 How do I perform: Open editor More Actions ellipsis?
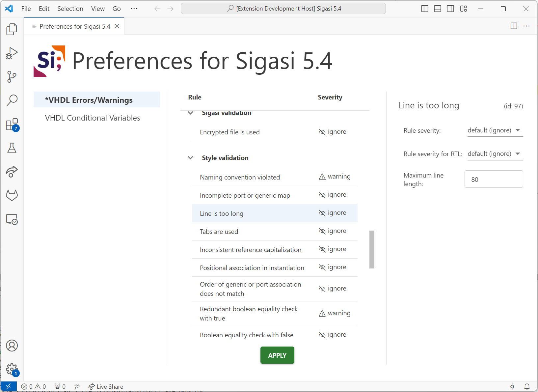coord(526,26)
